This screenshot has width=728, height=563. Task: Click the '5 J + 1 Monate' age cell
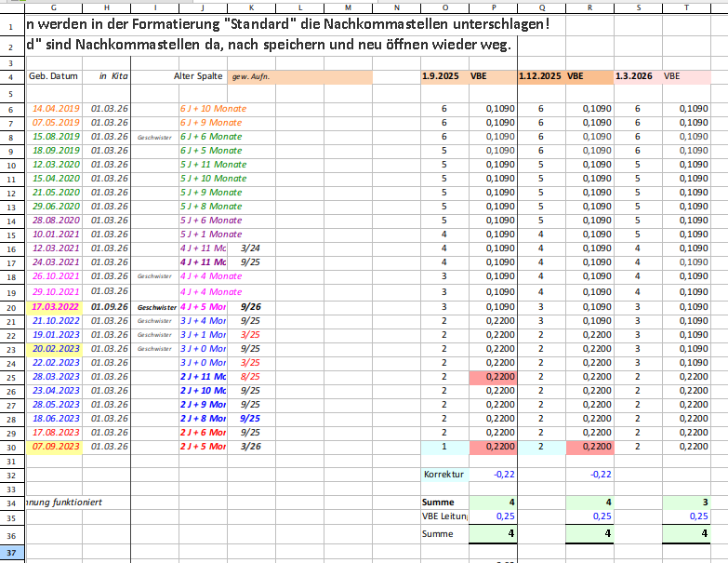(x=211, y=235)
